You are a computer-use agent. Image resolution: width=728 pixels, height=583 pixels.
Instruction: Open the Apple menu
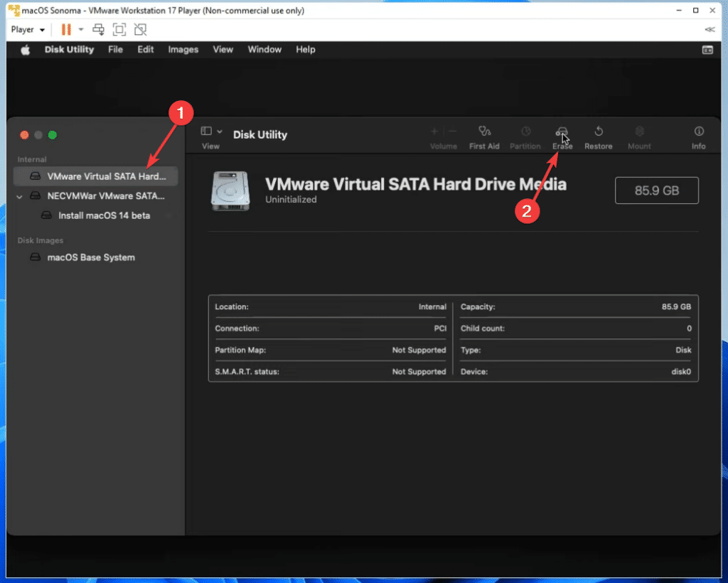pyautogui.click(x=25, y=50)
